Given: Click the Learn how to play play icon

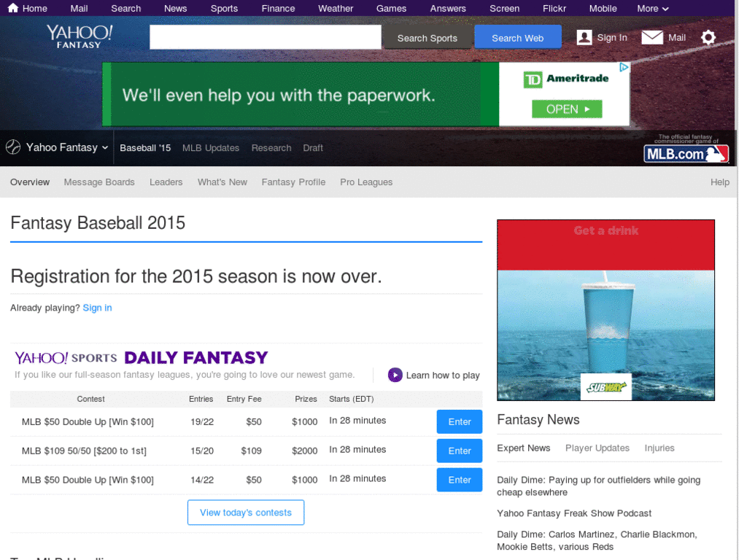Looking at the screenshot, I should 395,375.
